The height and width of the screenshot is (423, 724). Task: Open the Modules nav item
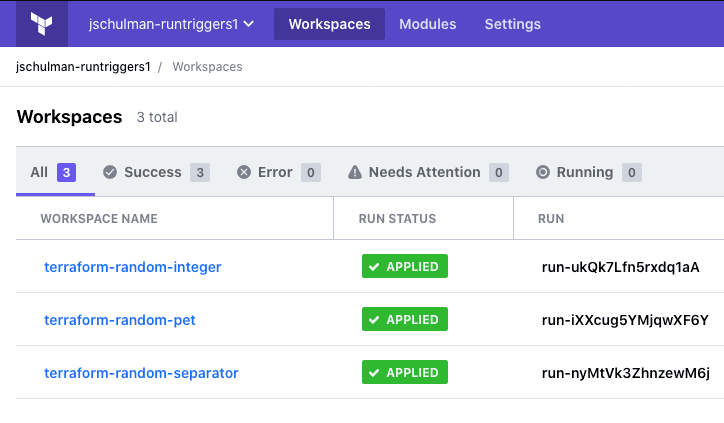click(x=427, y=24)
